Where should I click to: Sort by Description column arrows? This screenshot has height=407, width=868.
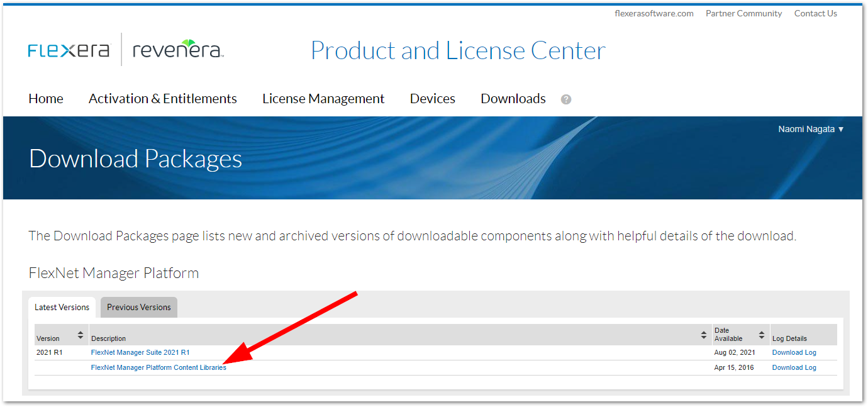(704, 335)
